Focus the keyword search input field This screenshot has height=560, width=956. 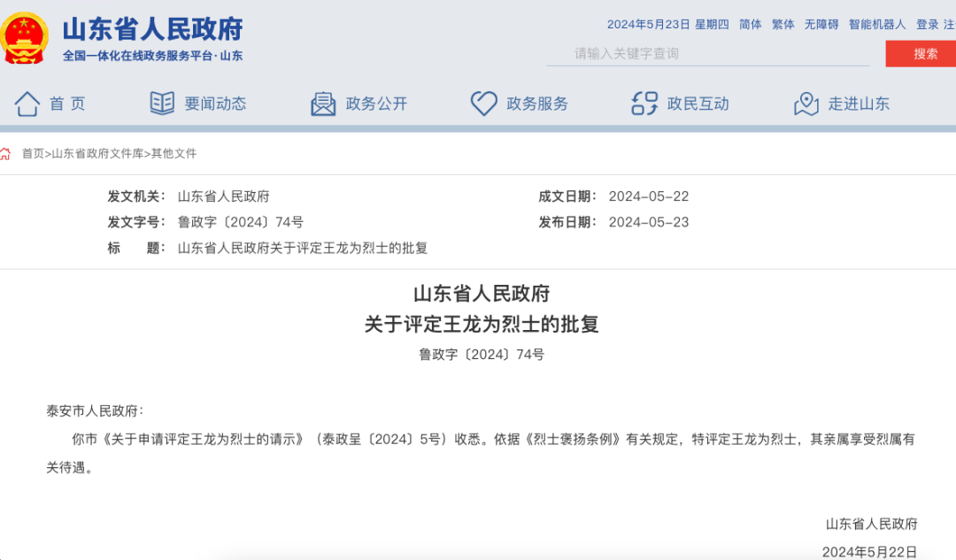[708, 53]
